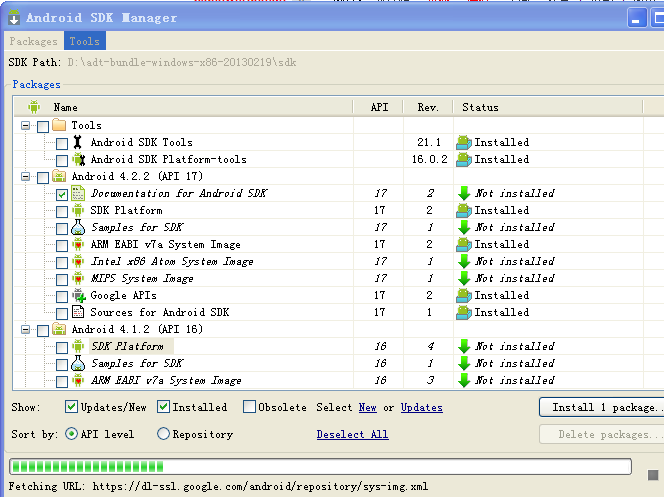Open the Tools menu
The height and width of the screenshot is (497, 664).
pos(85,41)
